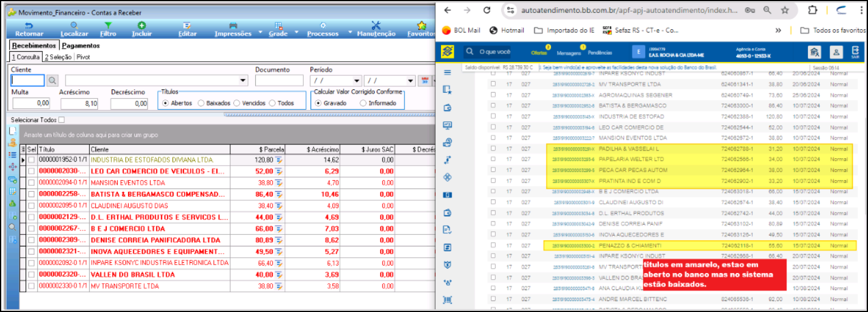The image size is (868, 312).
Task: Click the Grade toolbar icon
Action: [278, 25]
